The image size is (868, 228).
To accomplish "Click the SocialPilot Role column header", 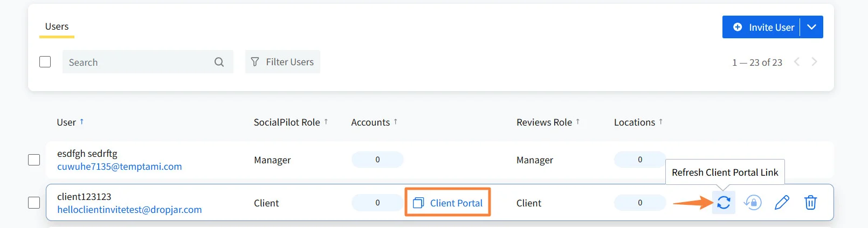I will pyautogui.click(x=287, y=122).
